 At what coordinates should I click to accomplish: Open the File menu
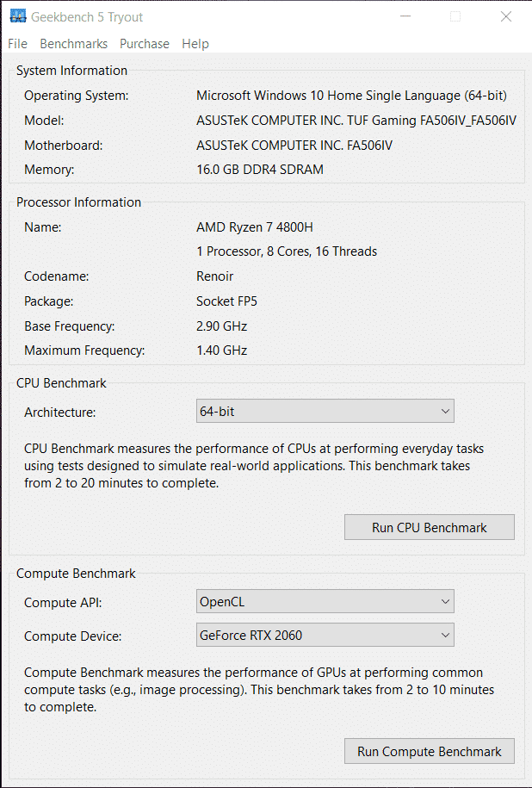pos(17,44)
